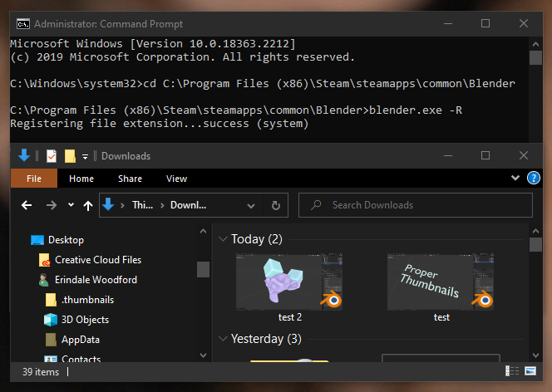Screen dimensions: 552x392
Task: Open Explorer Help with the question mark icon
Action: coord(534,178)
